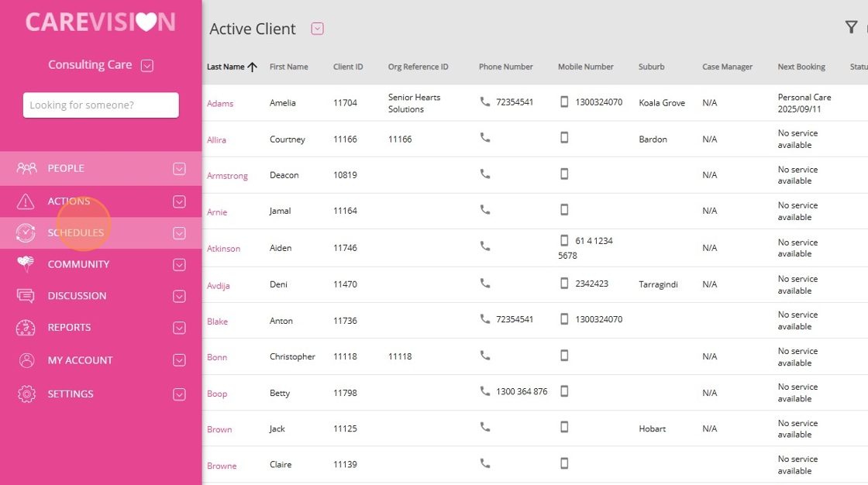Expand the Reports menu chevron

click(179, 328)
